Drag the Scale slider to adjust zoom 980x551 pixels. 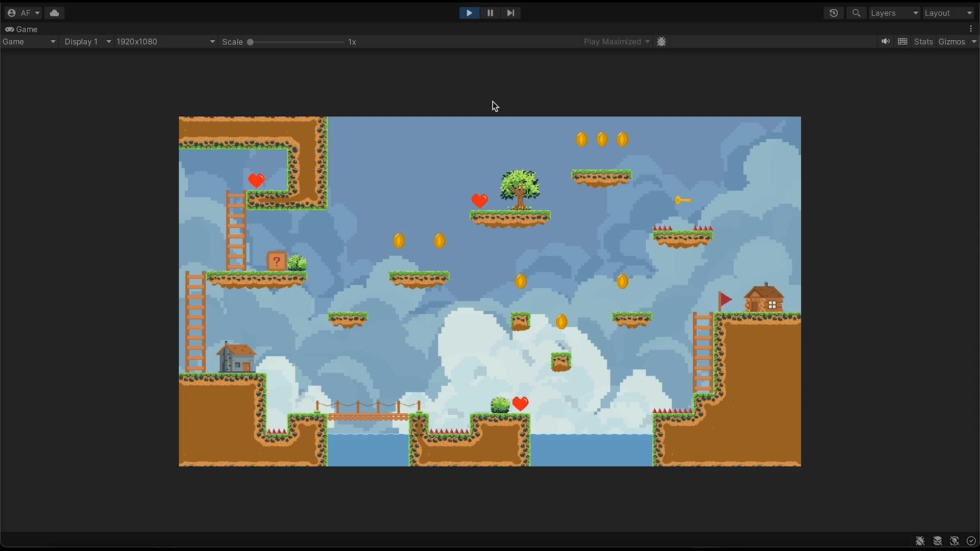[x=251, y=42]
